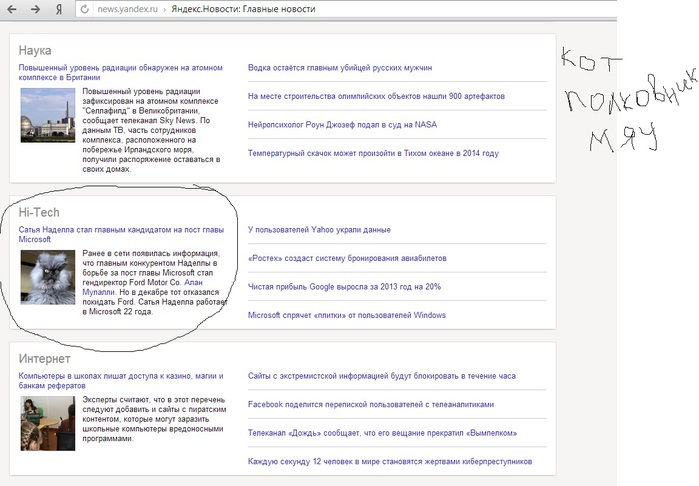Open link about blocking extremist sites within an hour
699x486 pixels.
tap(382, 376)
